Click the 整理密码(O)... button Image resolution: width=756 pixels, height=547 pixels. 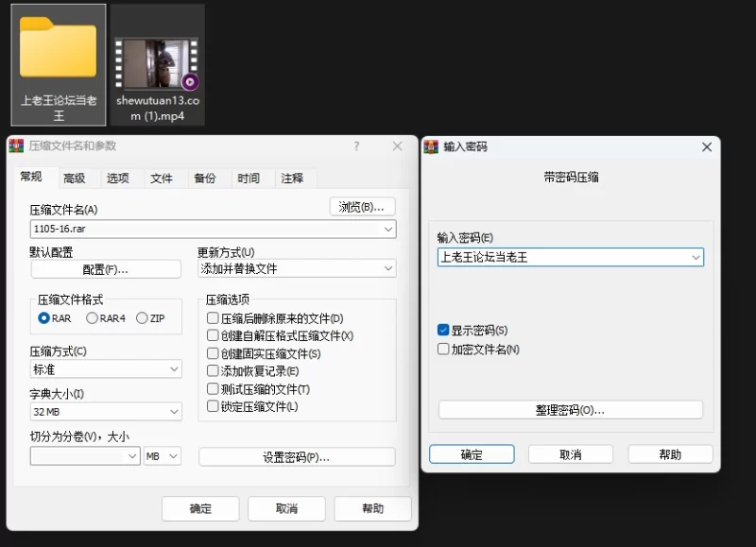571,410
